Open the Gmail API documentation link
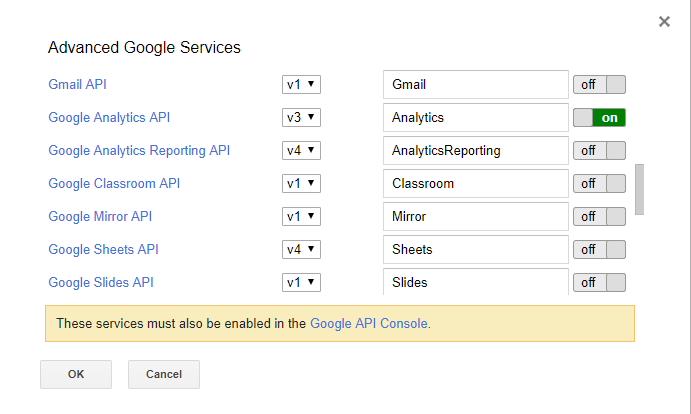This screenshot has width=691, height=414. pyautogui.click(x=78, y=84)
